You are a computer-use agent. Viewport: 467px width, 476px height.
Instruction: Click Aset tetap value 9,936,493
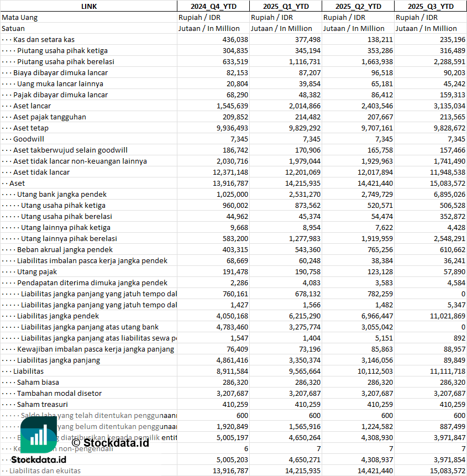click(x=232, y=128)
